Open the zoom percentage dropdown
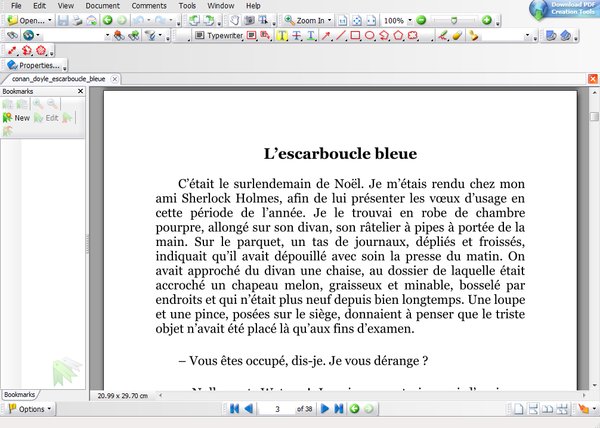Image resolution: width=600 pixels, height=428 pixels. coord(409,20)
